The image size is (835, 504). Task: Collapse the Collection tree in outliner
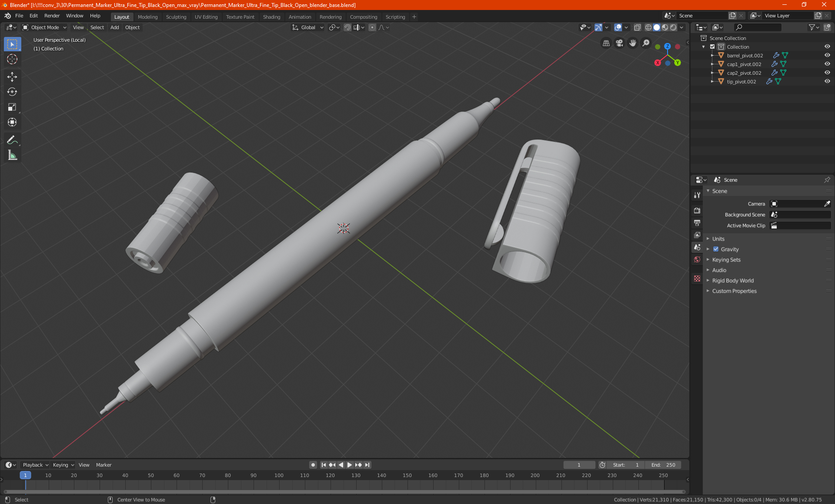pyautogui.click(x=704, y=47)
